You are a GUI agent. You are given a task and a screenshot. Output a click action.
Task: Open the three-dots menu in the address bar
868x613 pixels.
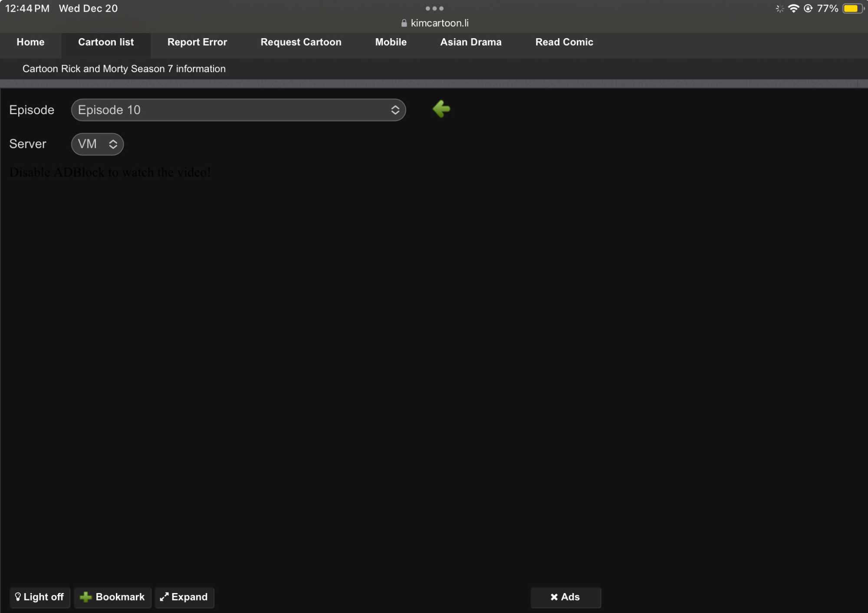434,8
